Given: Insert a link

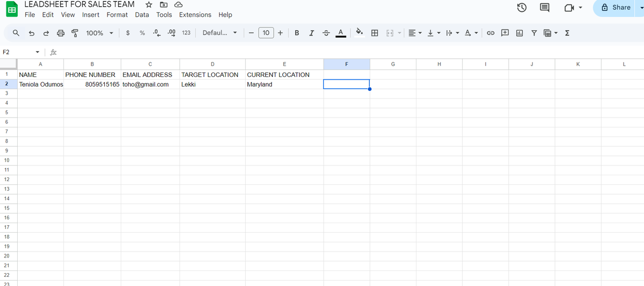Looking at the screenshot, I should (490, 33).
